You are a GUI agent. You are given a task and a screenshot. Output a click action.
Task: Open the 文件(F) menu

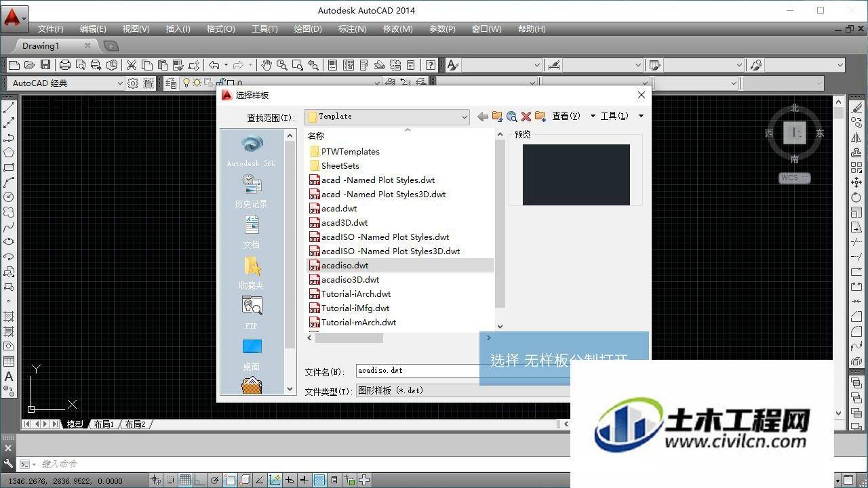51,29
